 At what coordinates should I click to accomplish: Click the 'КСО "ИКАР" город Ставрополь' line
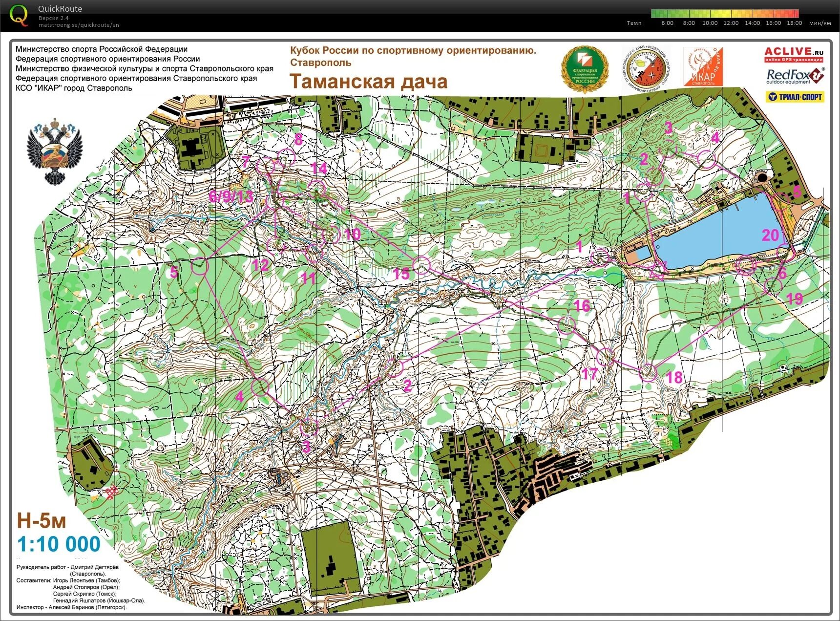[x=74, y=88]
